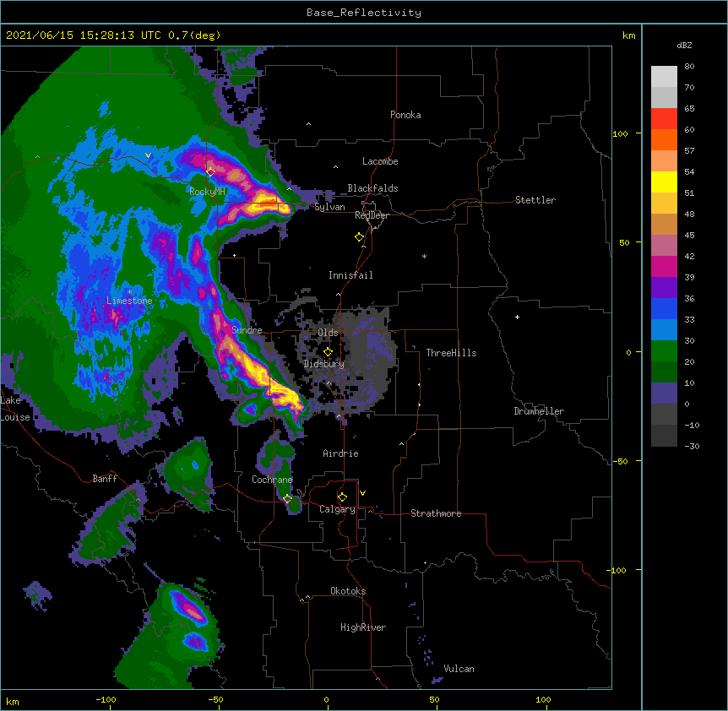
Task: Click the Drumheller town label
Action: point(539,411)
